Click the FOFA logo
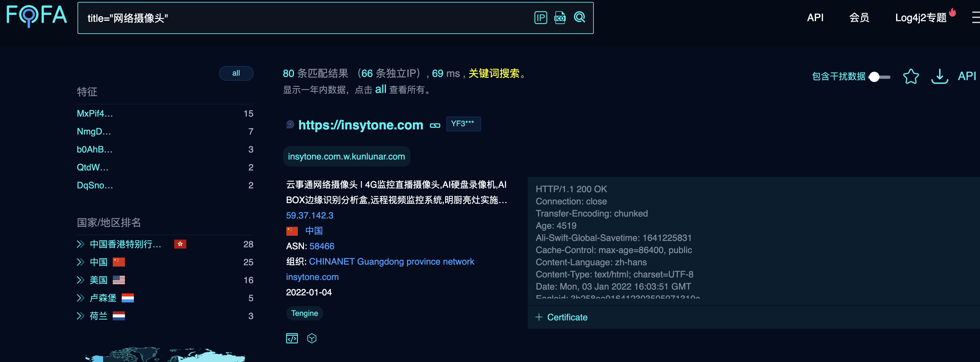980x362 pixels. [x=37, y=16]
